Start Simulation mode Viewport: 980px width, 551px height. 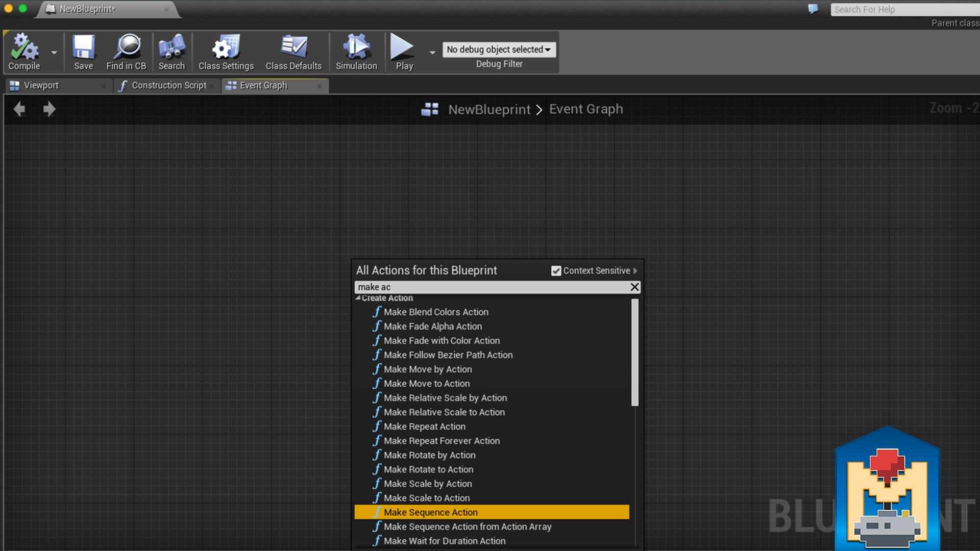click(356, 51)
